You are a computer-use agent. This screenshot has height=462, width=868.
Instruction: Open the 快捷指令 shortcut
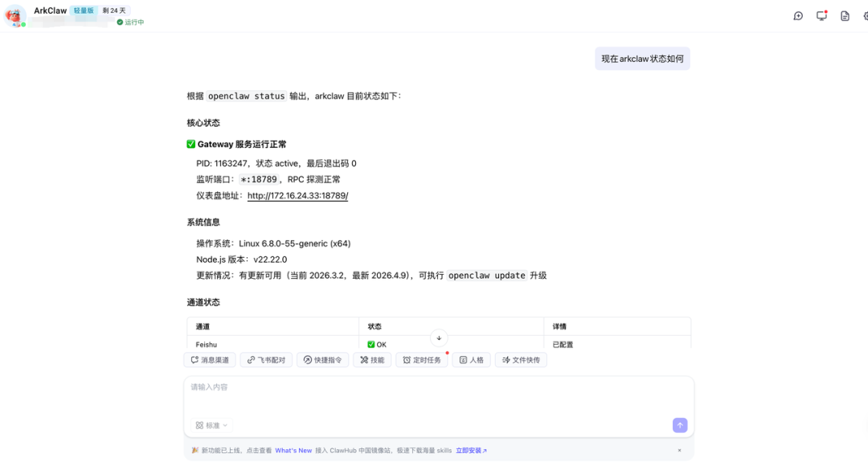pos(323,360)
